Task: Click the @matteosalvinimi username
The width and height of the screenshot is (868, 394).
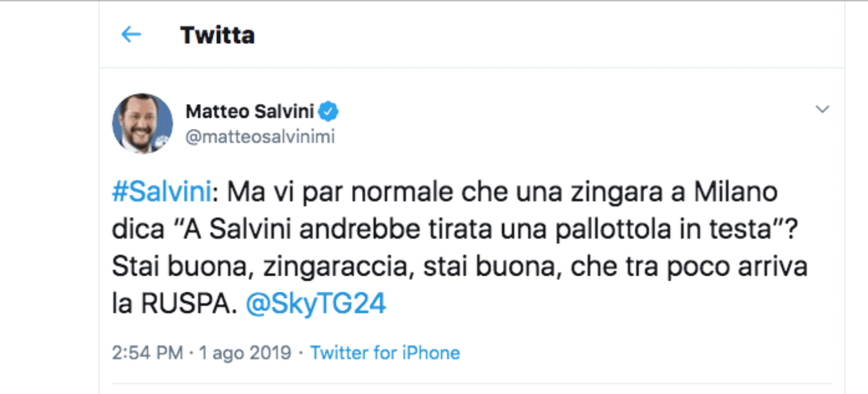Action: [259, 137]
